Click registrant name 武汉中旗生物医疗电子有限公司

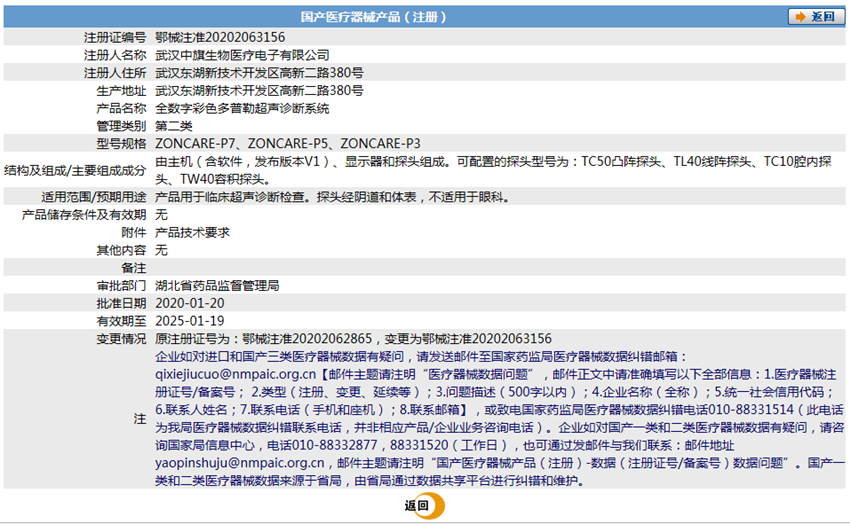click(242, 55)
